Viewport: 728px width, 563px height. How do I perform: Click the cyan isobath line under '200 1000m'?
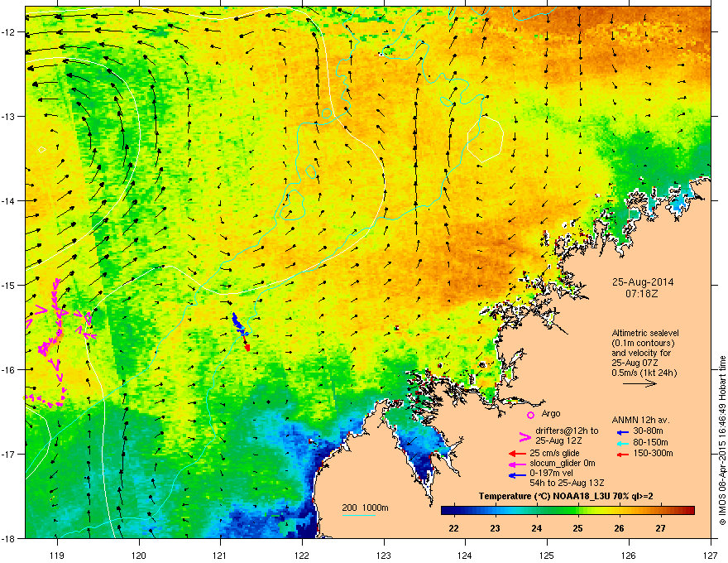(x=359, y=515)
